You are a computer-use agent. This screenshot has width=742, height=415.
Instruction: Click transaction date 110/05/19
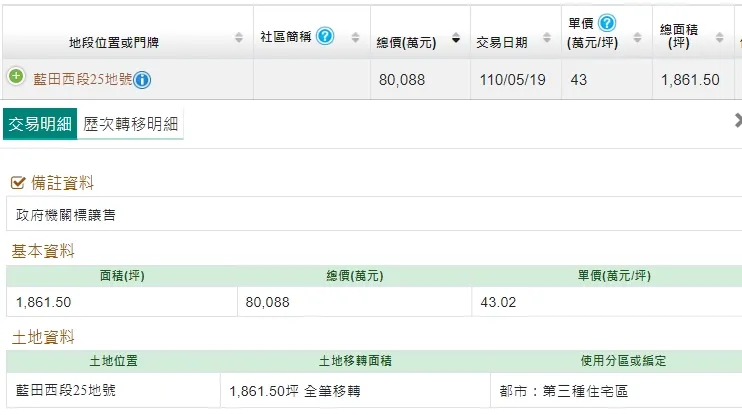pyautogui.click(x=512, y=79)
